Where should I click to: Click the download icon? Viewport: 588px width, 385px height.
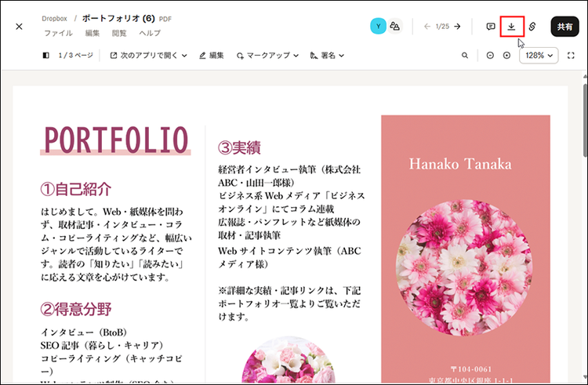pos(511,27)
